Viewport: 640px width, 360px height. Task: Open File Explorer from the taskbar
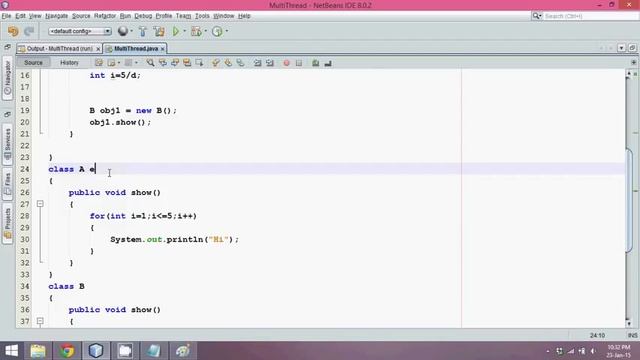(x=38, y=351)
